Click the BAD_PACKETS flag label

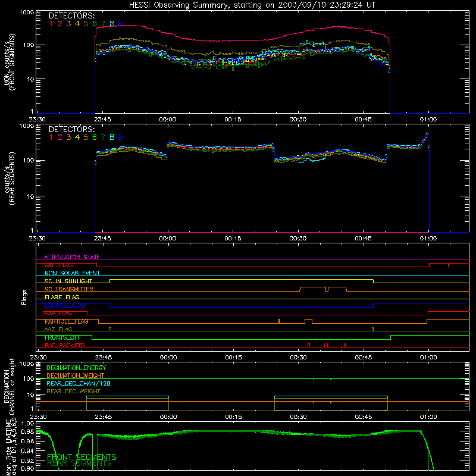click(65, 345)
